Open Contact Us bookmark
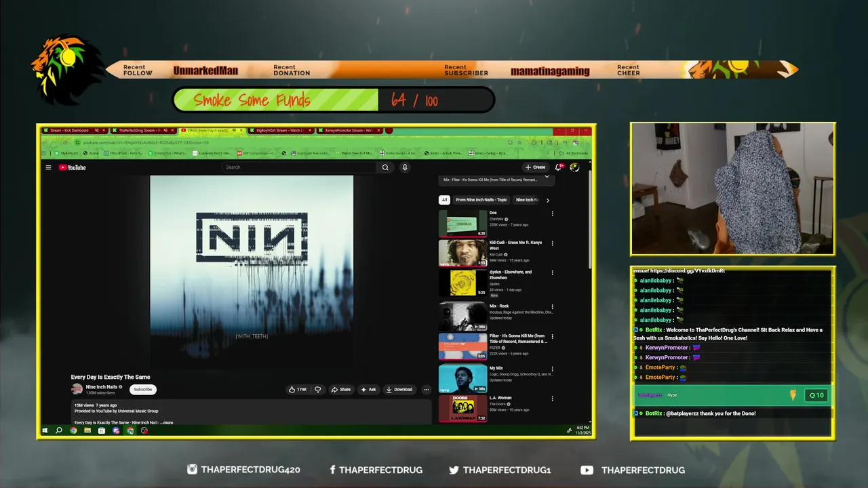Image resolution: width=868 pixels, height=488 pixels. point(167,153)
